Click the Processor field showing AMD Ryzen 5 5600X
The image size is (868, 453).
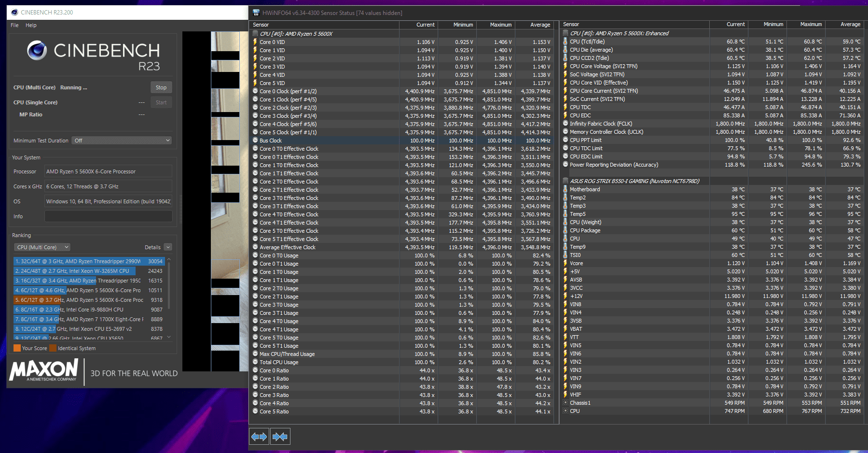pyautogui.click(x=109, y=171)
